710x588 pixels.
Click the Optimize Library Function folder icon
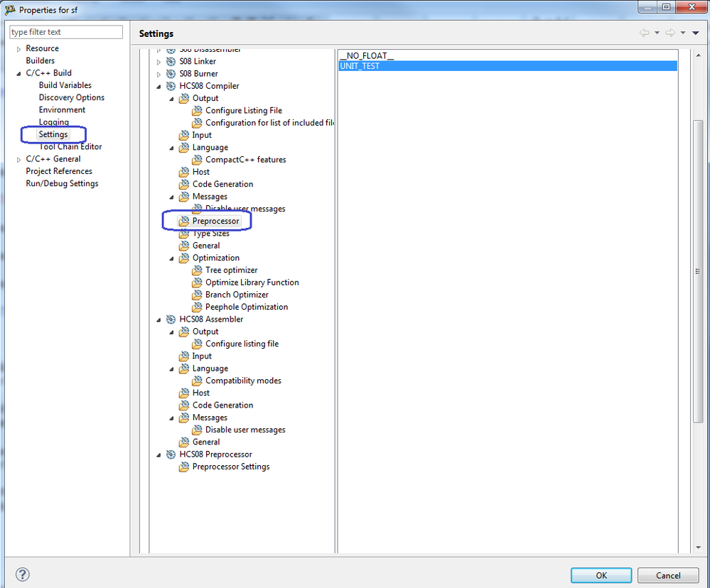pyautogui.click(x=197, y=282)
